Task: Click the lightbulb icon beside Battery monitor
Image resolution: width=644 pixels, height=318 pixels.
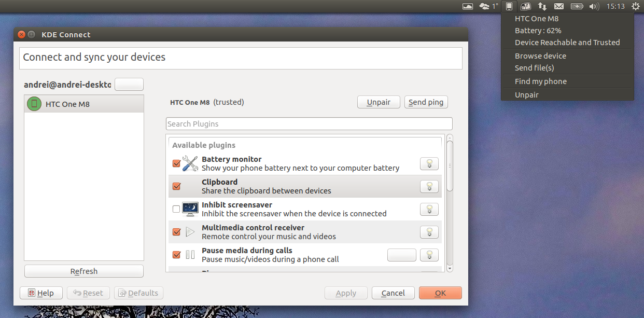Action: point(429,163)
